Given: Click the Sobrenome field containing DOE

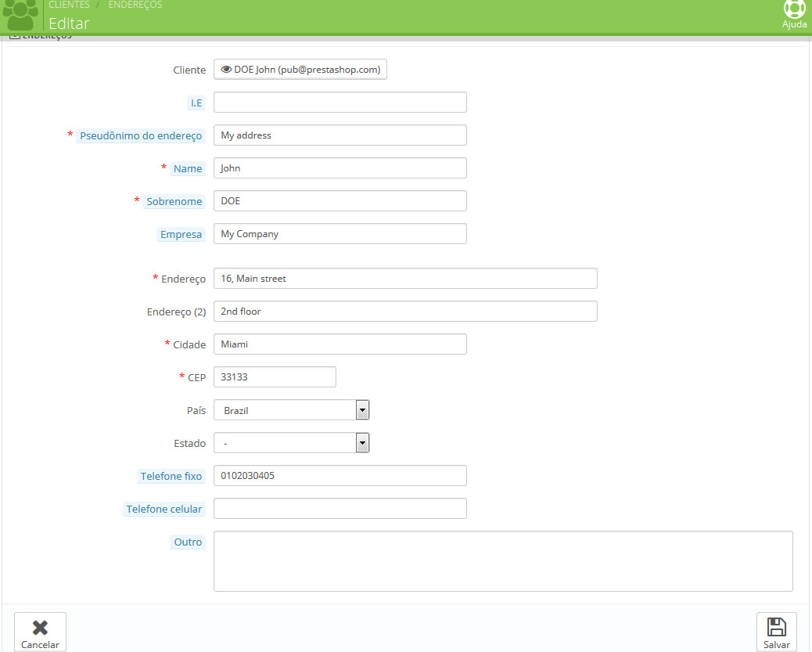Looking at the screenshot, I should tap(340, 201).
